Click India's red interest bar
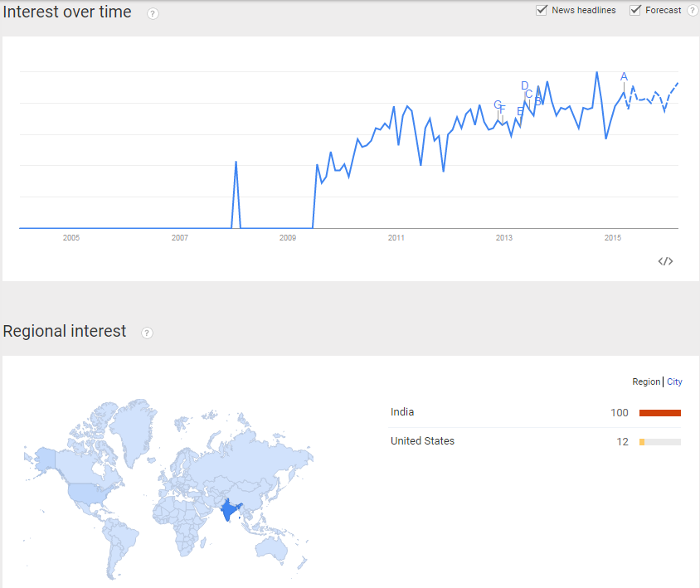Image resolution: width=700 pixels, height=588 pixels. coord(660,413)
